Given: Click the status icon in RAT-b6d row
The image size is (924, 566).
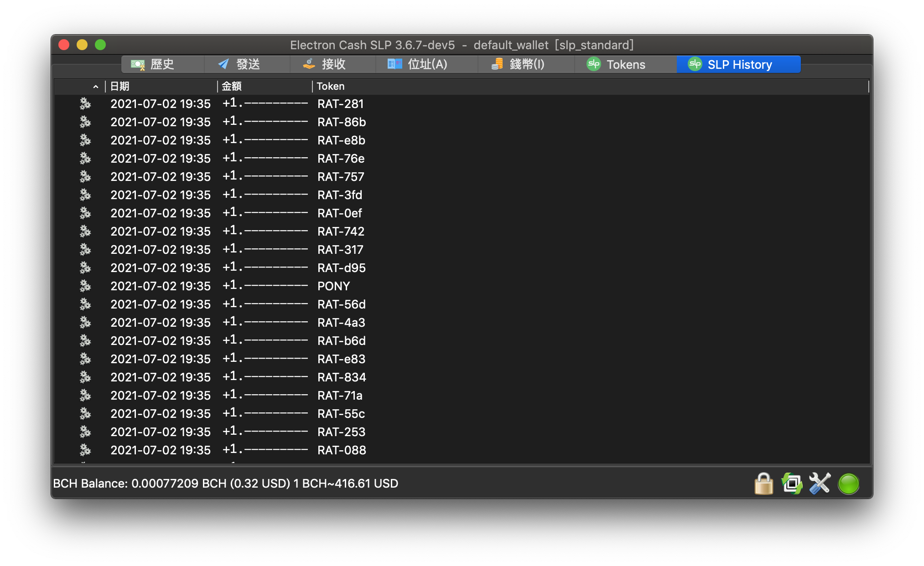Looking at the screenshot, I should click(x=85, y=341).
